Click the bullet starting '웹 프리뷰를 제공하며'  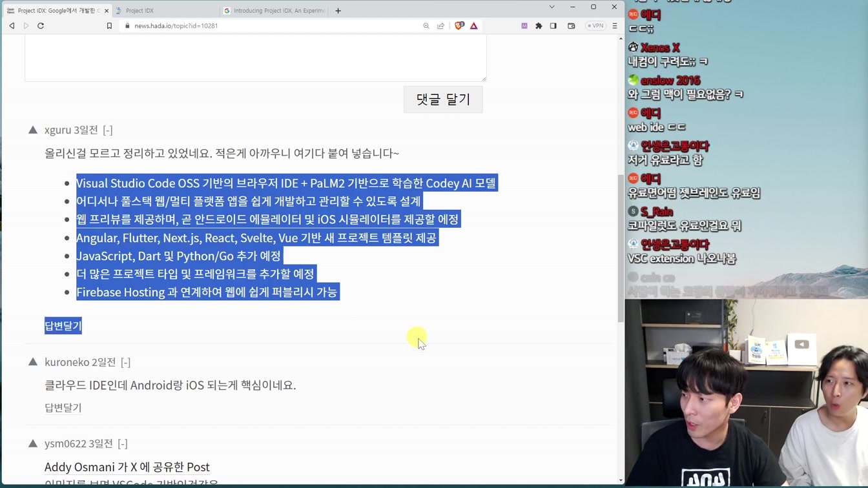pyautogui.click(x=267, y=219)
